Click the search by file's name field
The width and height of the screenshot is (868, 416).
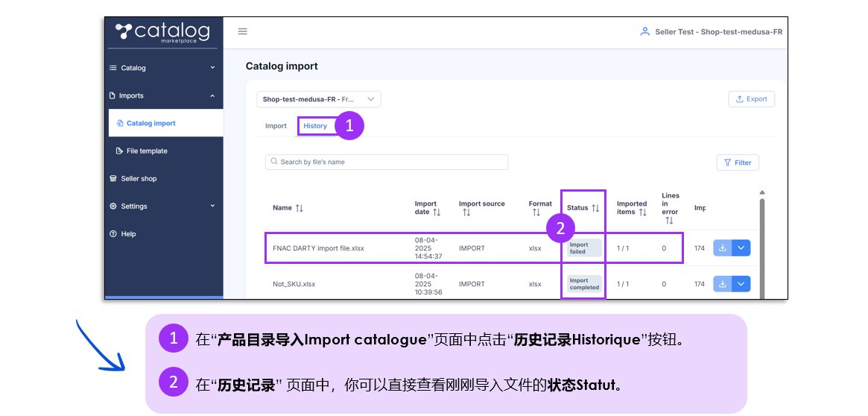[x=387, y=162]
